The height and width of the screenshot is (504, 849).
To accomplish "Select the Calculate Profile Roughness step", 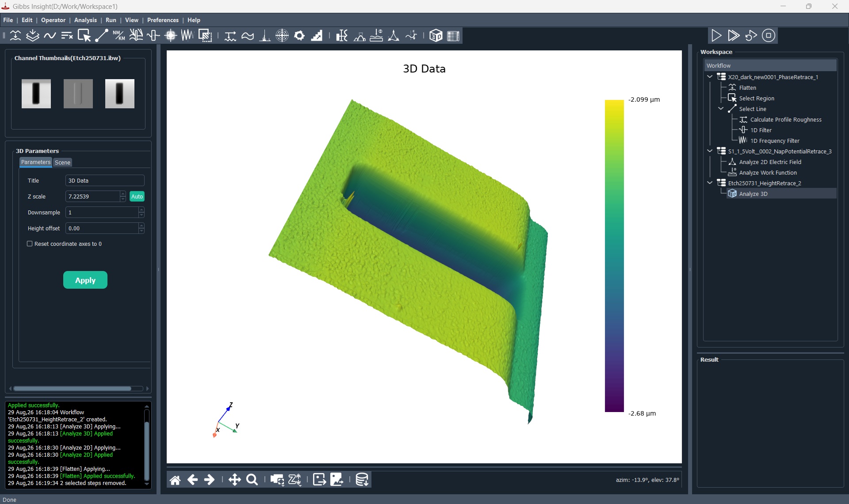I will coord(785,119).
